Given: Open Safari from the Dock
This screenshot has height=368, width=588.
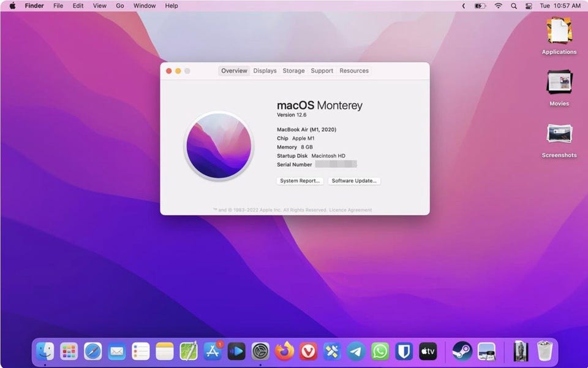Looking at the screenshot, I should 93,351.
